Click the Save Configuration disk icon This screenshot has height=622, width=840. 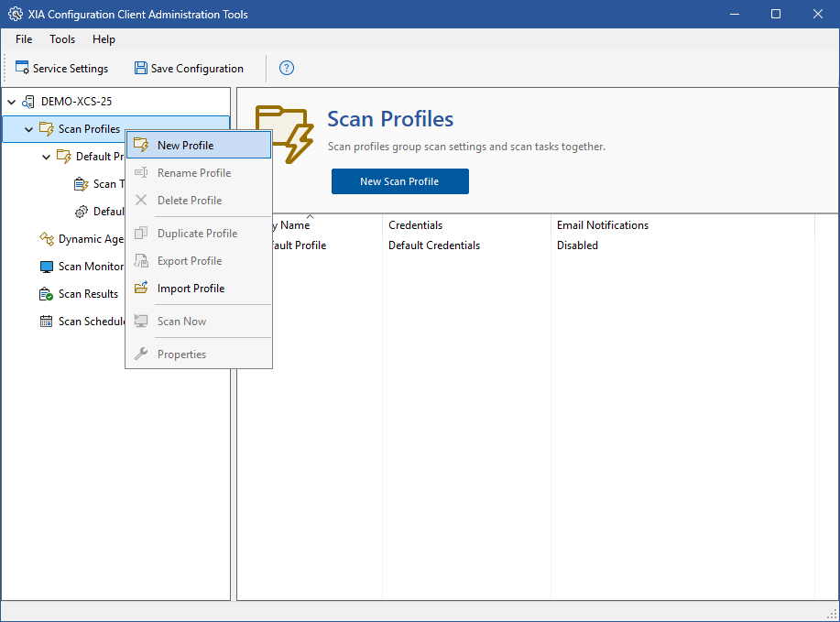(140, 68)
